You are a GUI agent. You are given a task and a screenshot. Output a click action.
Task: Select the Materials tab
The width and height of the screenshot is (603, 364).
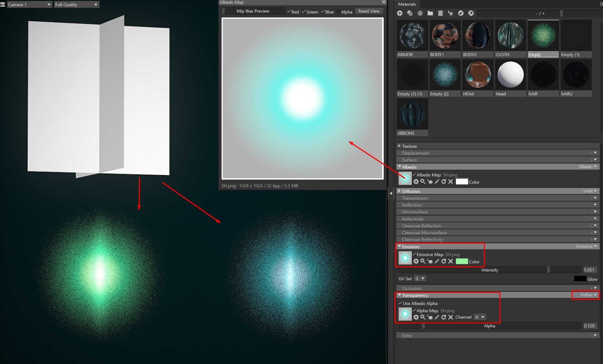[x=407, y=4]
